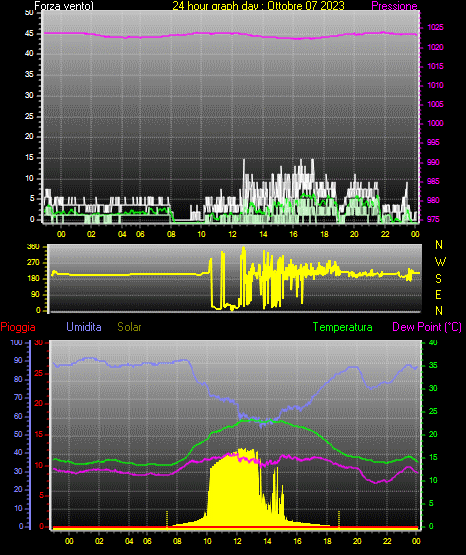Click hour '12' under the temperature graph
This screenshot has height=555, width=466.
[x=237, y=541]
